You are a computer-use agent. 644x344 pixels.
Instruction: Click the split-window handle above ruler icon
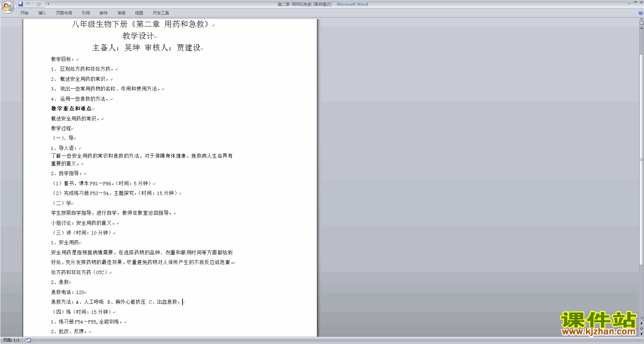point(641,19)
